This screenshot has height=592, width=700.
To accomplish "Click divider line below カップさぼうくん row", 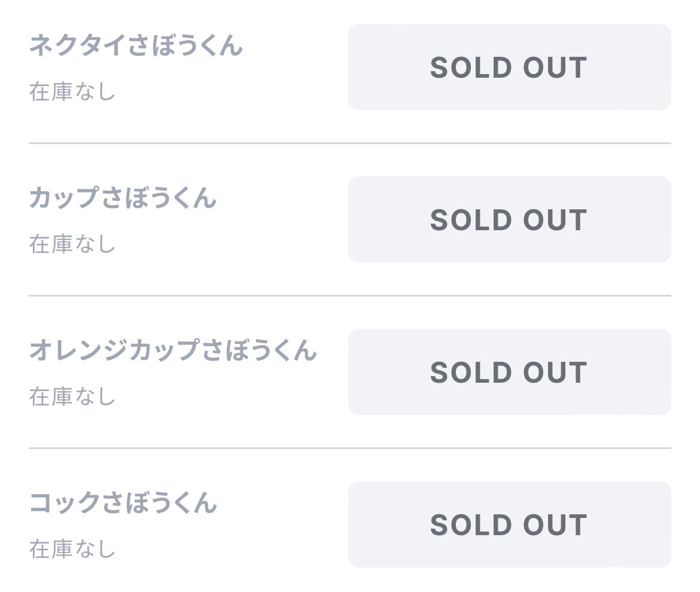I will point(350,296).
